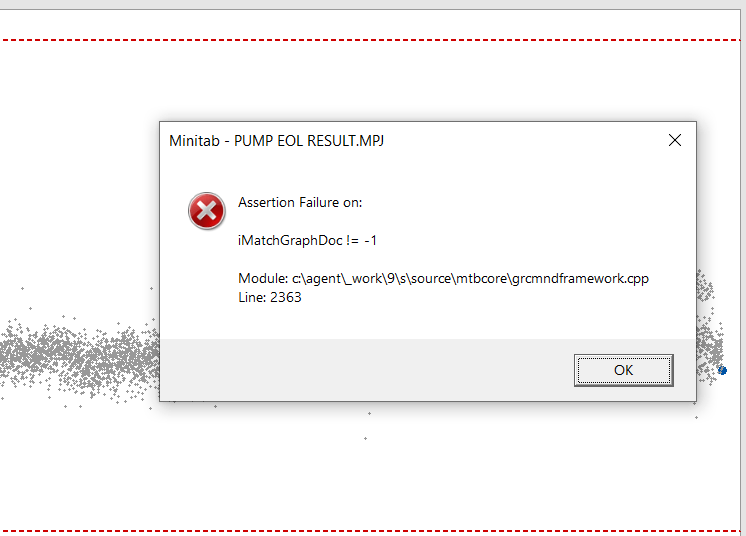Select the lowest outlier point below the dialog
The image size is (746, 536).
point(365,438)
